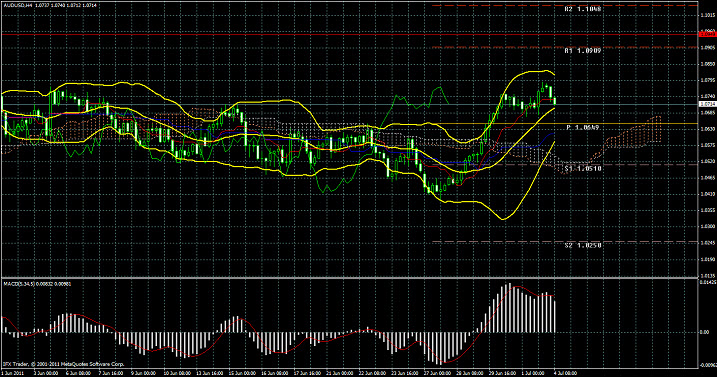Click the 1.0300 price axis label
Image resolution: width=717 pixels, height=377 pixels.
pos(707,226)
